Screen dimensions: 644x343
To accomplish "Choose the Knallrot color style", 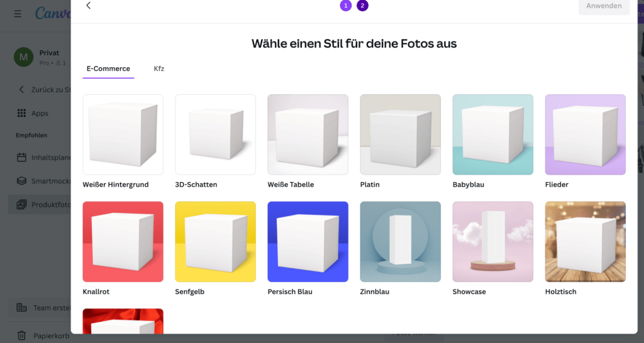I will pyautogui.click(x=123, y=242).
